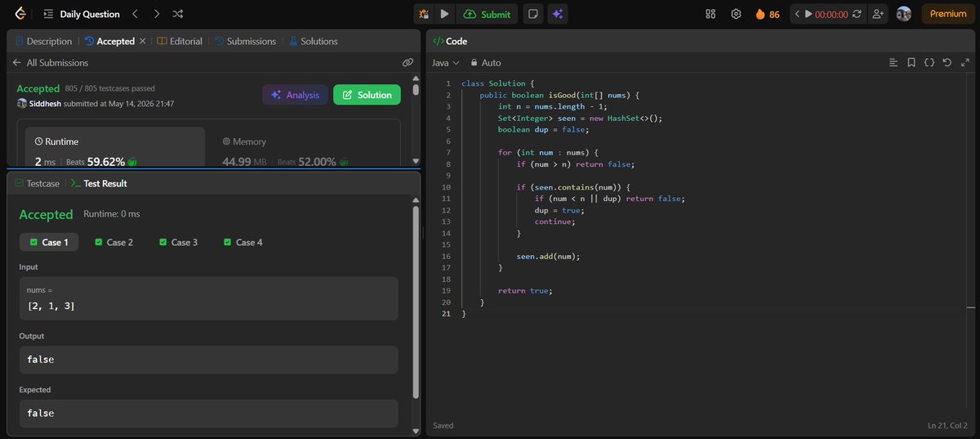Go to the next question arrow
This screenshot has width=980, height=439.
[x=157, y=14]
